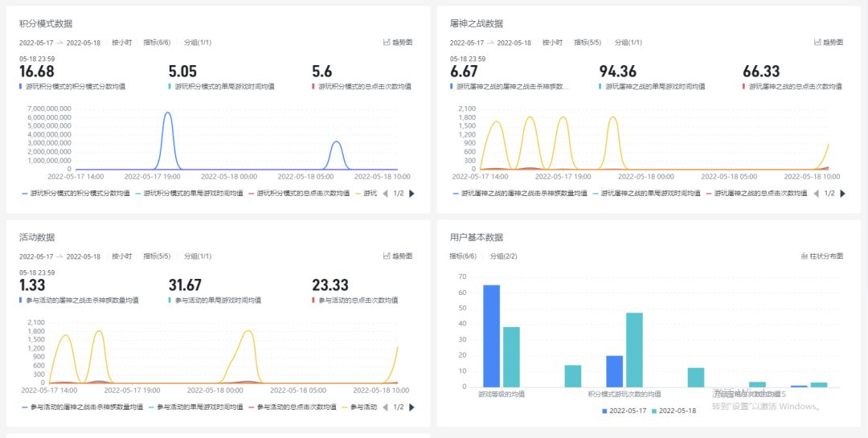Screen dimensions: 868x438
Task: Open 指标(5/5) selector in 活动数据
Action: click(157, 256)
